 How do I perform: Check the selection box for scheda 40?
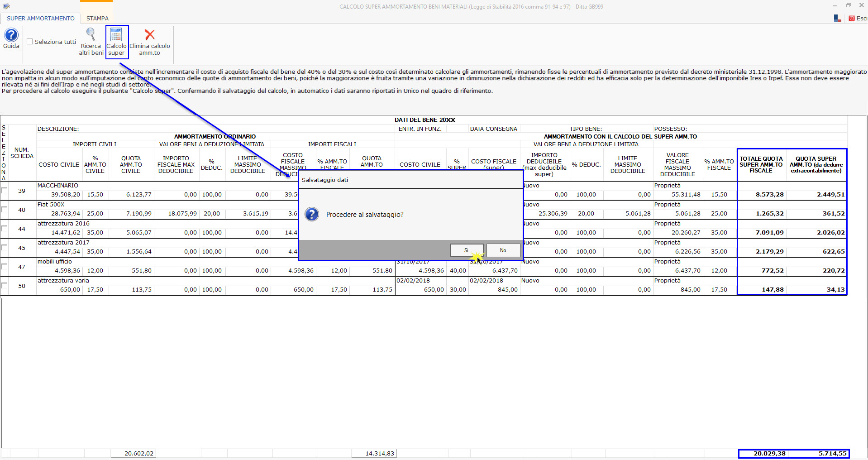[5, 210]
